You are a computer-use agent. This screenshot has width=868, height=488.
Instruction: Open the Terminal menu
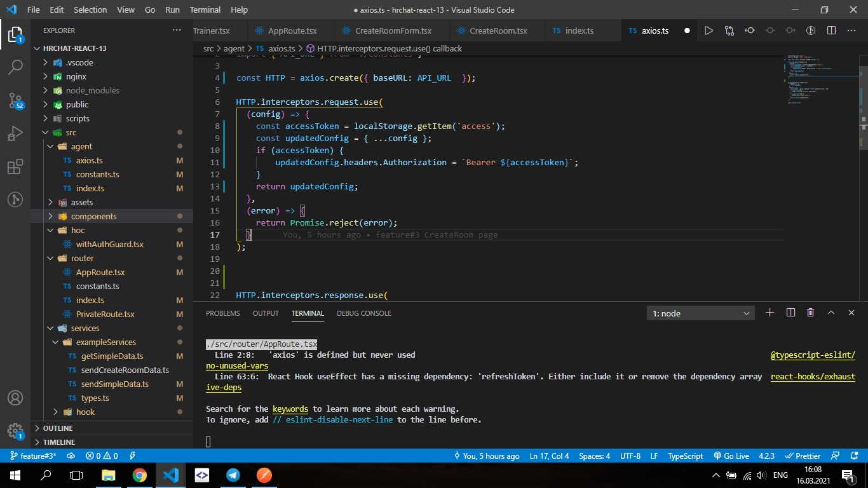(205, 10)
